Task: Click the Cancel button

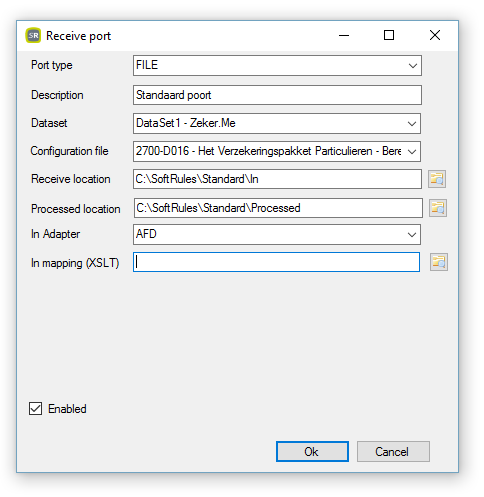Action: [393, 452]
